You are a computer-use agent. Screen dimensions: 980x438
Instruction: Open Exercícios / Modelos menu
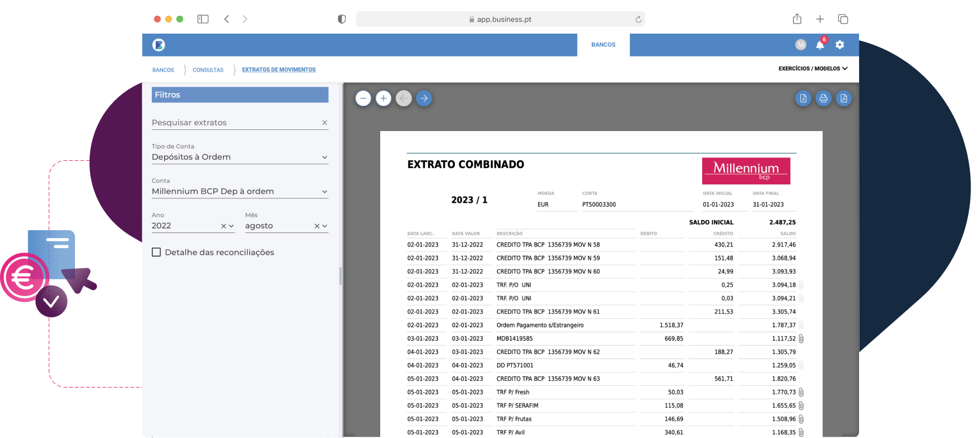click(813, 68)
